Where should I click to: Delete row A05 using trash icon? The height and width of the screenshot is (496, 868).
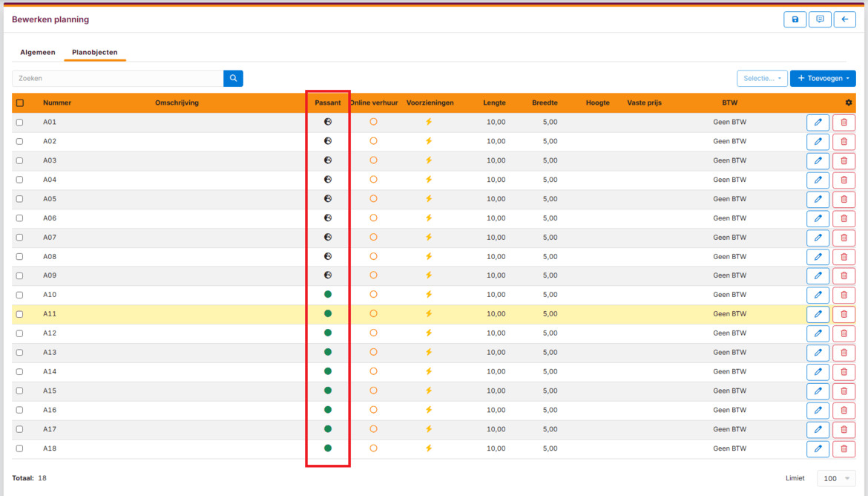tap(844, 199)
